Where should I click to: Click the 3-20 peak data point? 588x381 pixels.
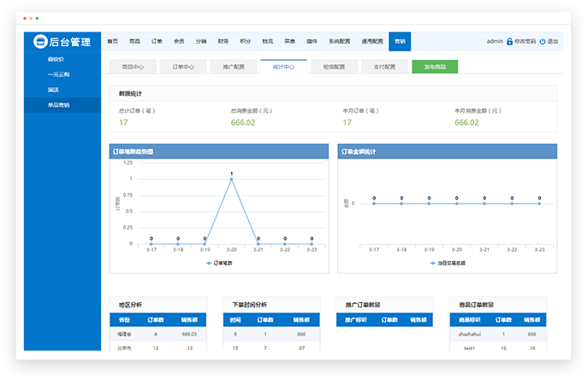tap(231, 179)
